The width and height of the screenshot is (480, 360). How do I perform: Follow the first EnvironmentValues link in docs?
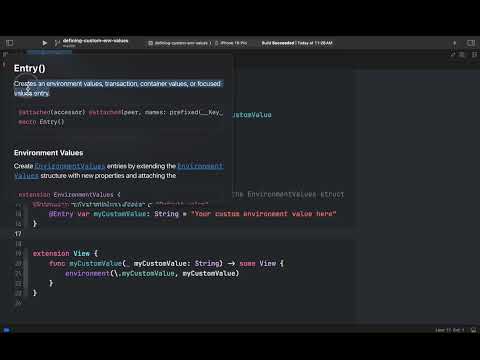[69, 166]
